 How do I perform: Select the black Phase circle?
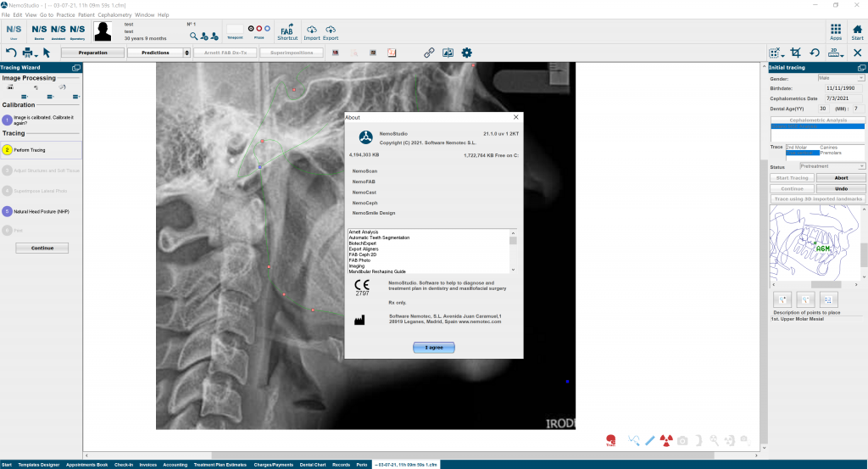pos(252,28)
